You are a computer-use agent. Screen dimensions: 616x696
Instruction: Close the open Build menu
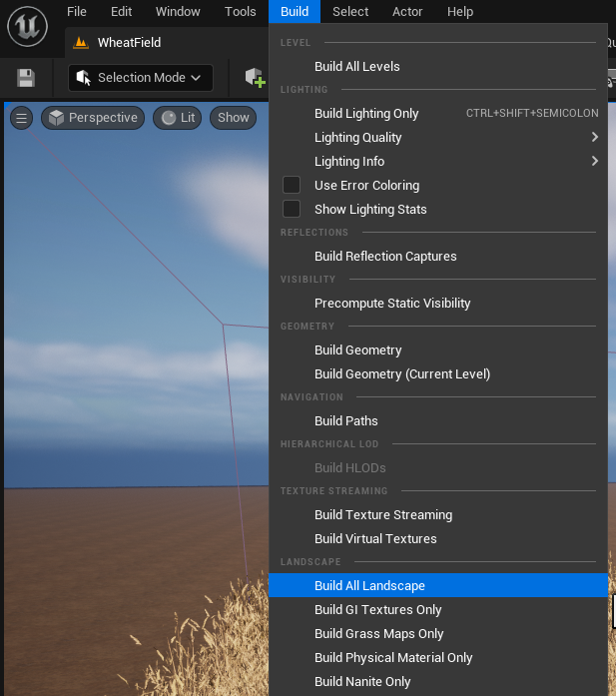tap(295, 12)
